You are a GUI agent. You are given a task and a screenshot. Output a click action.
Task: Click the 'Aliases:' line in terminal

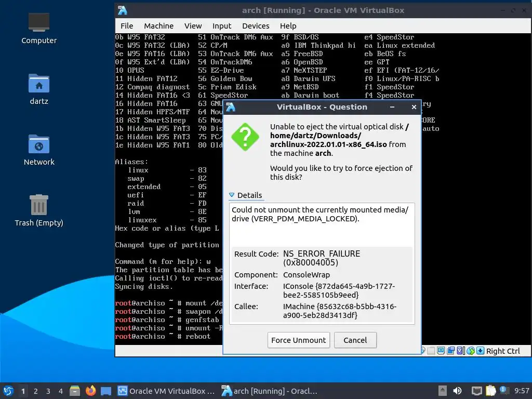click(131, 162)
